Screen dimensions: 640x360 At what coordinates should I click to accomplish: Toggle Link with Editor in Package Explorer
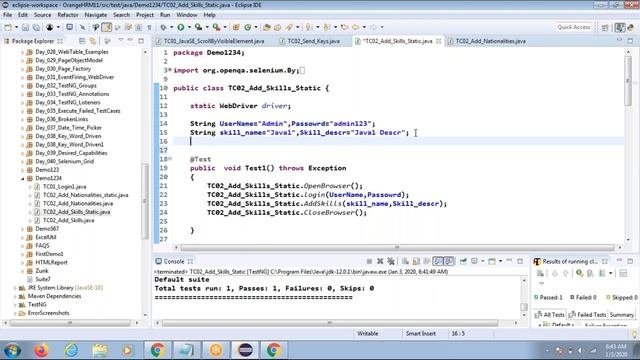coord(93,41)
